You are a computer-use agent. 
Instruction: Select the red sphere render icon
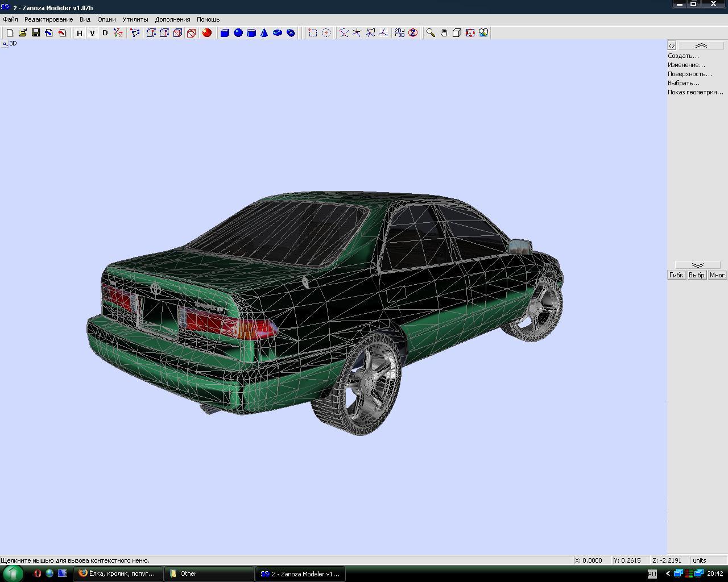207,33
